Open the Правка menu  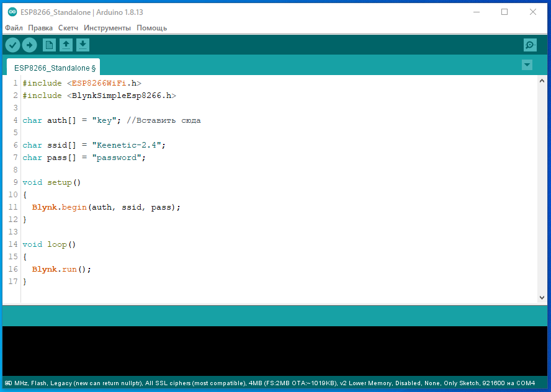pos(40,28)
